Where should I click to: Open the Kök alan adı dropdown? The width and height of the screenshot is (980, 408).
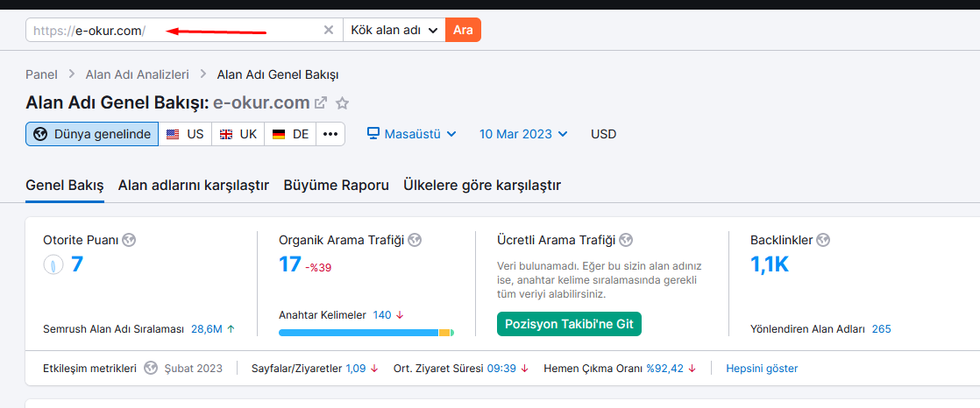pyautogui.click(x=394, y=30)
